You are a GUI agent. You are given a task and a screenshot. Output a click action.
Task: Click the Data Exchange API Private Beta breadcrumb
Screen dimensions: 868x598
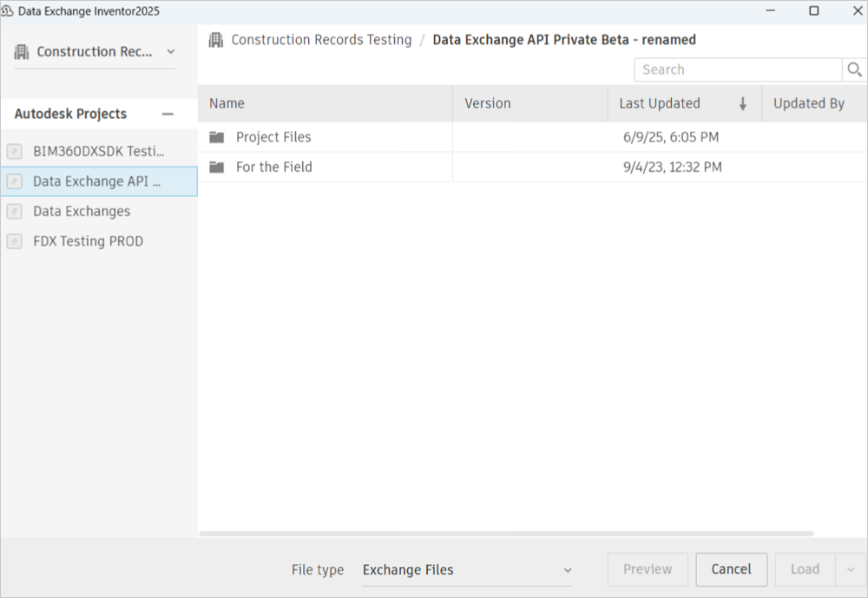coord(564,40)
